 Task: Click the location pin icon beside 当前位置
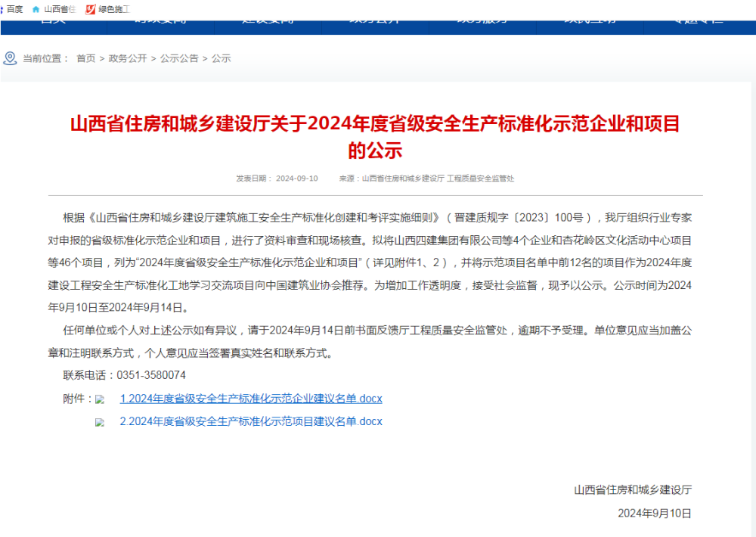click(x=10, y=58)
